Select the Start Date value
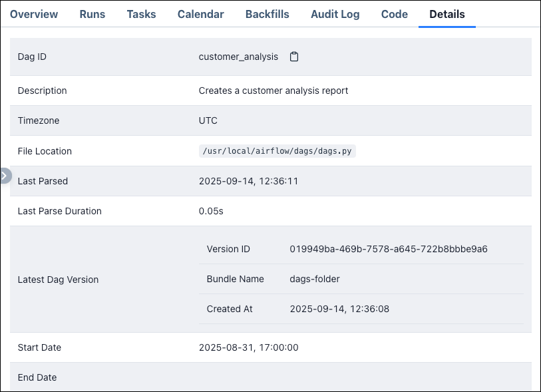This screenshot has width=541, height=392. pos(249,347)
